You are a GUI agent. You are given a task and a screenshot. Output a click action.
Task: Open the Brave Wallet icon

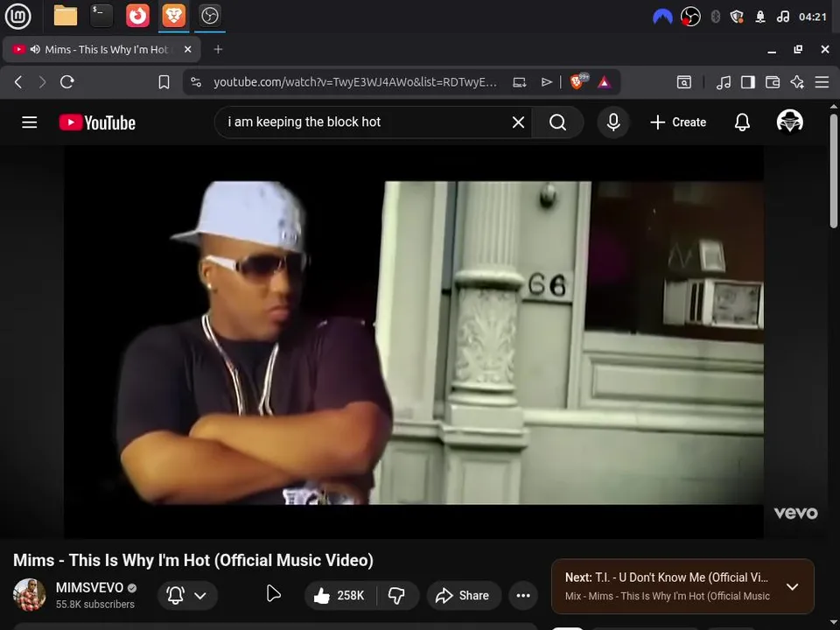(x=773, y=82)
